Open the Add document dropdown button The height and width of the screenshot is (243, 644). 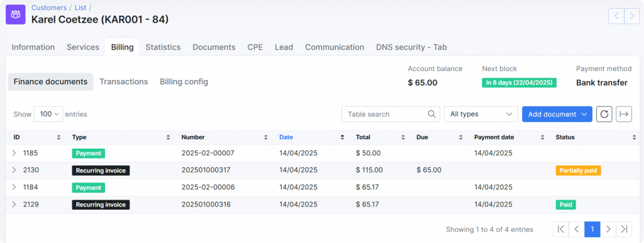tap(557, 114)
